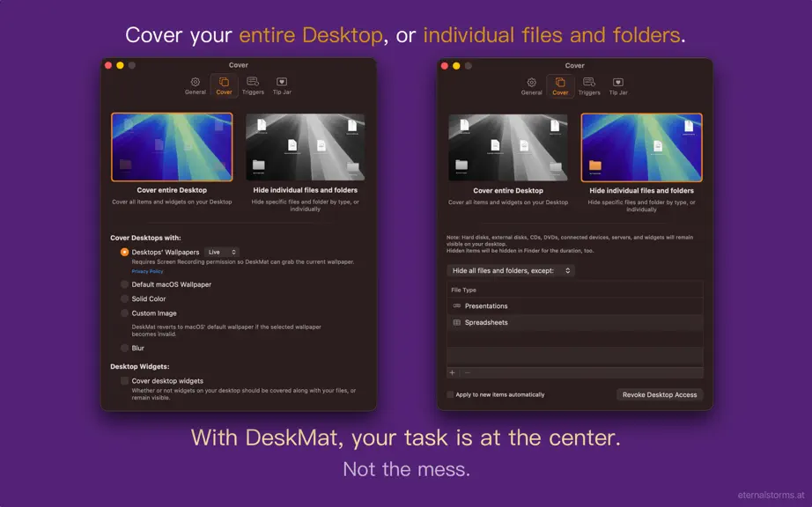Click Hide individual files and folders label, right window
This screenshot has height=507, width=812.
[641, 190]
